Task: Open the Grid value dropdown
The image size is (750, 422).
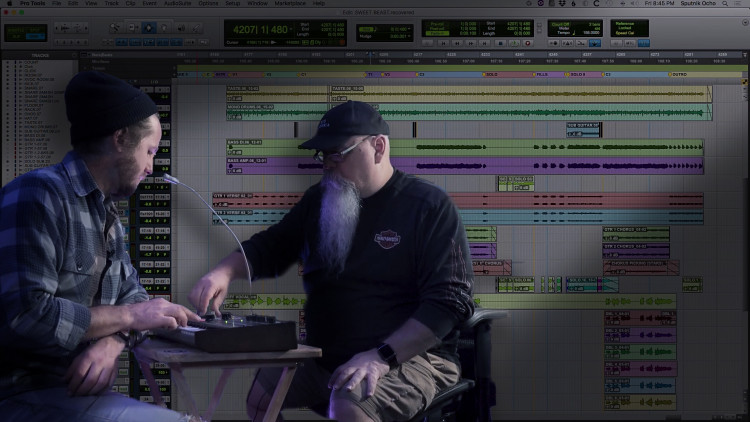Action: click(409, 30)
